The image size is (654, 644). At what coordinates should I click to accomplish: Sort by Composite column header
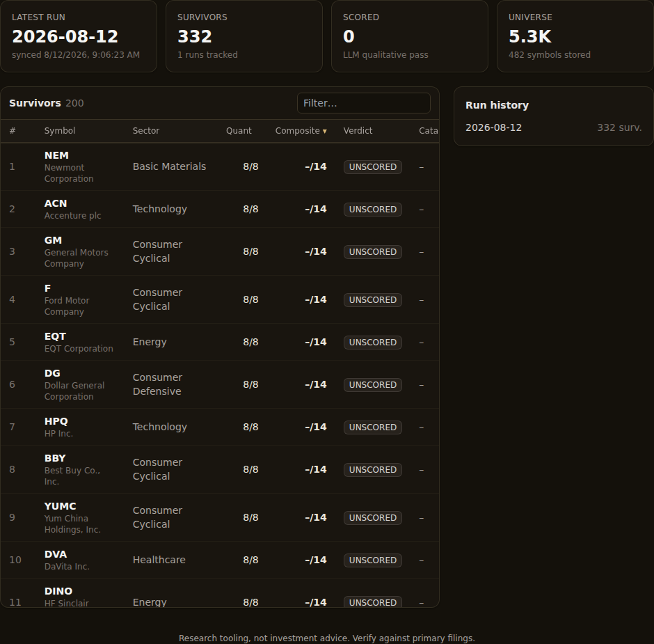pyautogui.click(x=301, y=131)
